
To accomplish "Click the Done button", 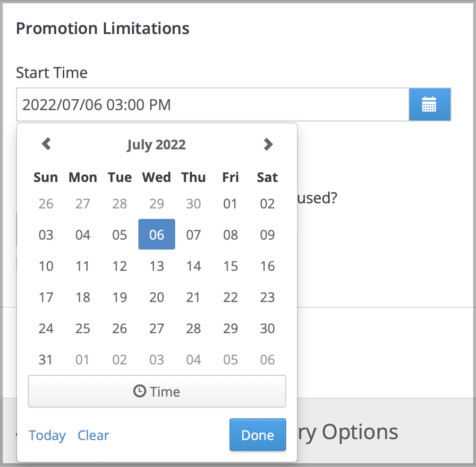I will (x=258, y=435).
